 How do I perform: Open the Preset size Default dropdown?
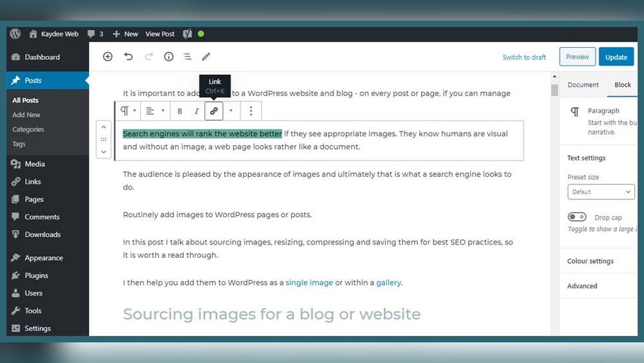[601, 192]
